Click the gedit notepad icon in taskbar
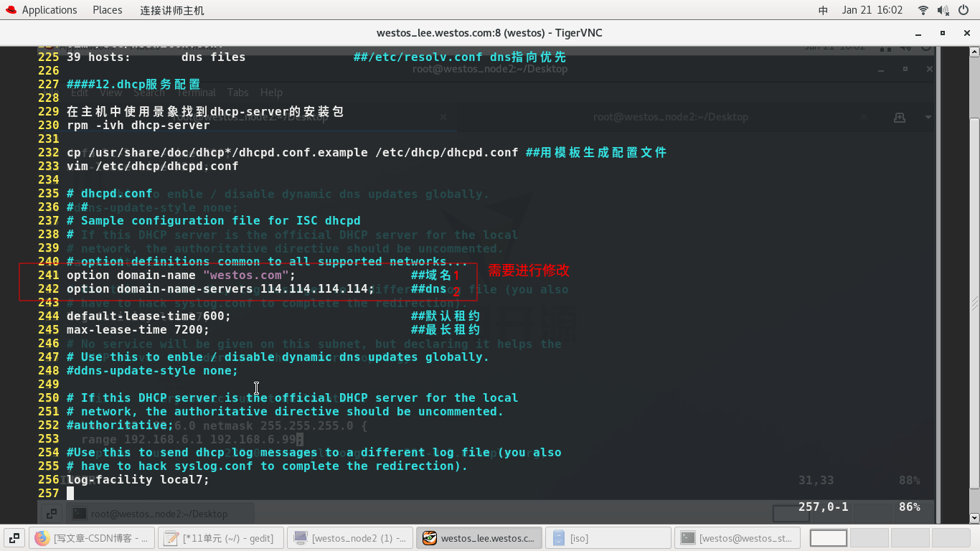 pos(171,538)
